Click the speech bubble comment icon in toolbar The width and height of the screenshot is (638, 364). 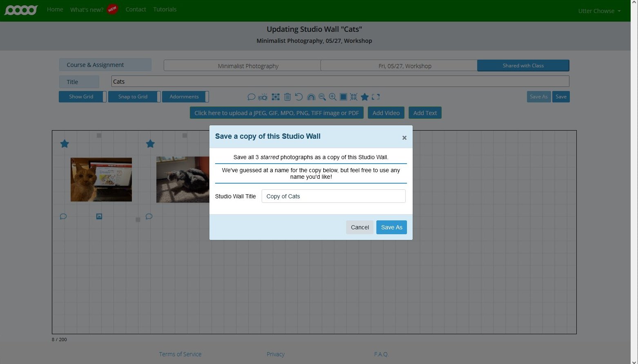(251, 97)
